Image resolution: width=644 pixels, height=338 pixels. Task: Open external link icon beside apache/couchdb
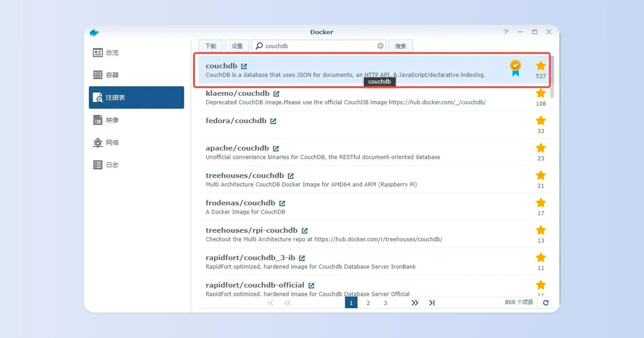point(275,149)
